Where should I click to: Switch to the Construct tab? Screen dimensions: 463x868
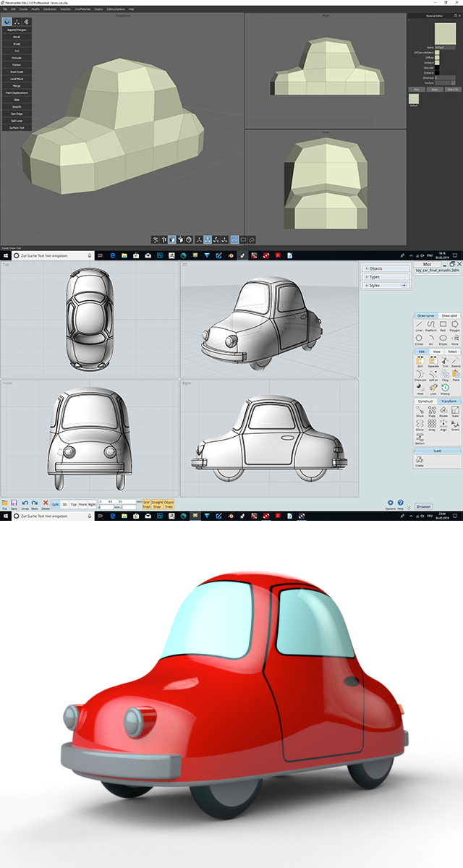point(425,401)
